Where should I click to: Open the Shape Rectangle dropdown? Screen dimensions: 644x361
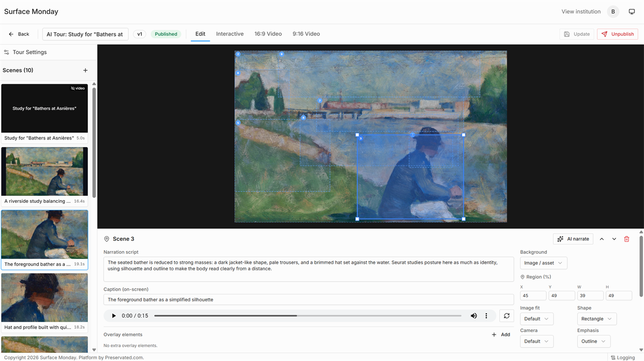597,319
